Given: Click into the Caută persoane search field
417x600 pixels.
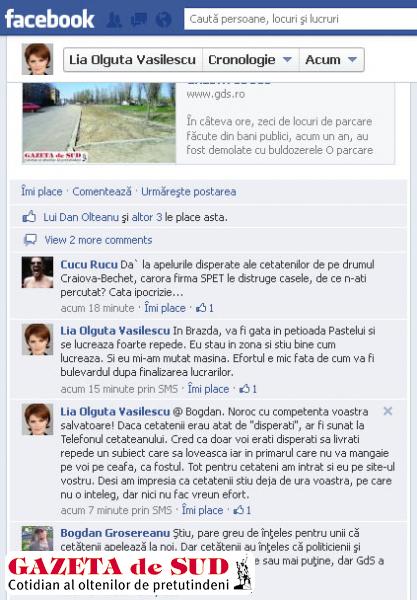Looking at the screenshot, I should pos(300,19).
